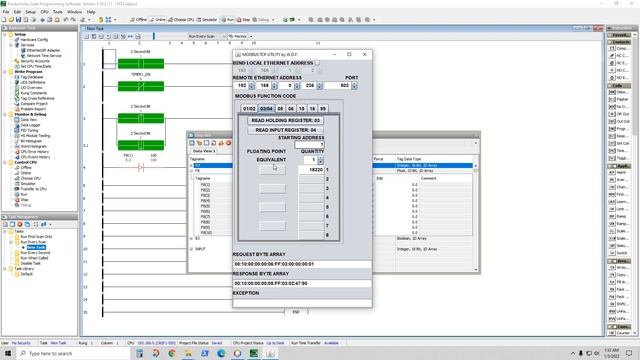The width and height of the screenshot is (640, 360).
Task: Select the Out Coil instruction
Action: (619, 121)
